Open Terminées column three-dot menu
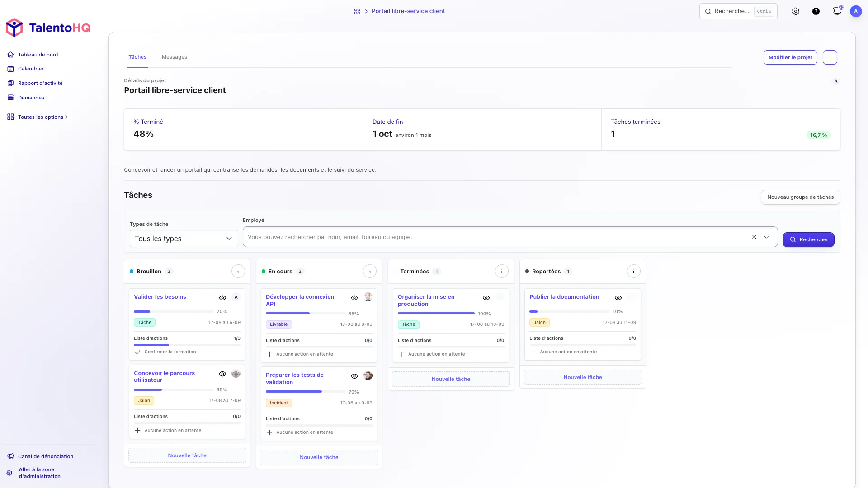This screenshot has height=488, width=868. pos(502,272)
